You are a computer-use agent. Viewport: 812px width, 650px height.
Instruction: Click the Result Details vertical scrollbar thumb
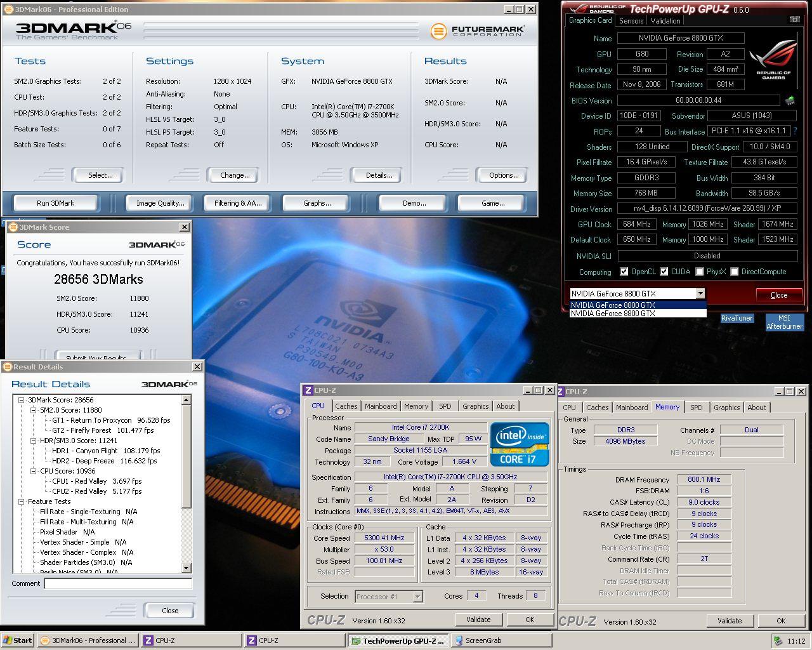(187, 456)
